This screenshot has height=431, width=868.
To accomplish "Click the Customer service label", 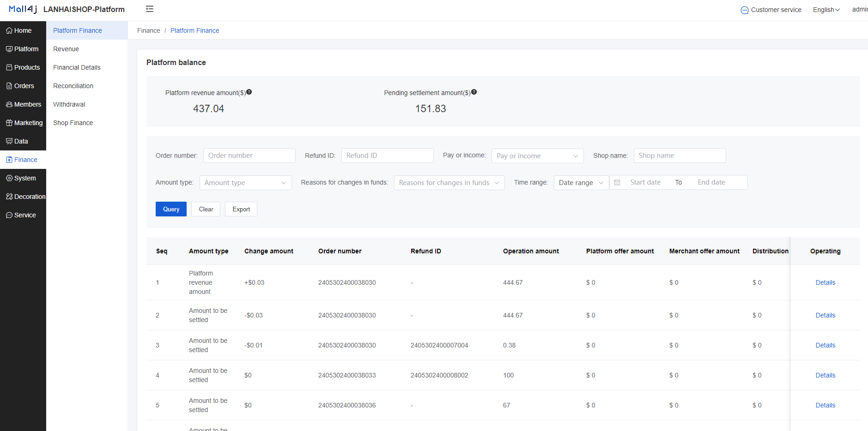I will (x=776, y=10).
